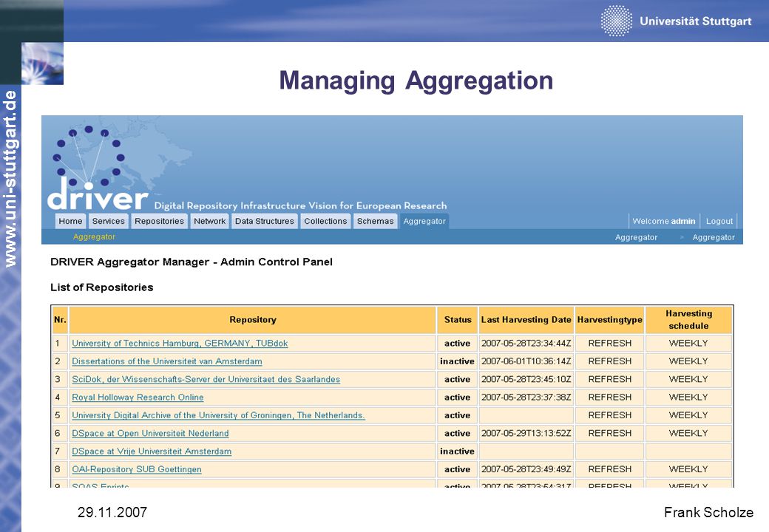769x532 pixels.
Task: Click date 2007-05-28T23:49:49Z
Action: pos(526,469)
